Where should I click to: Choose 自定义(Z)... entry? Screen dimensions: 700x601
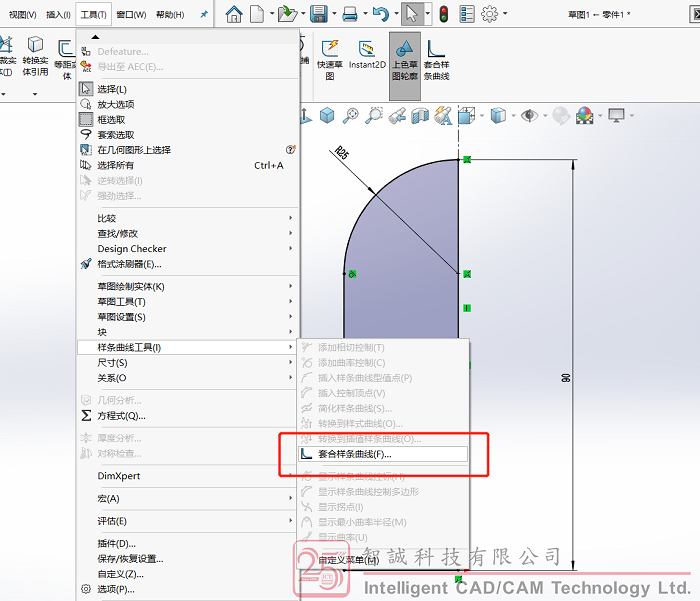click(x=188, y=574)
